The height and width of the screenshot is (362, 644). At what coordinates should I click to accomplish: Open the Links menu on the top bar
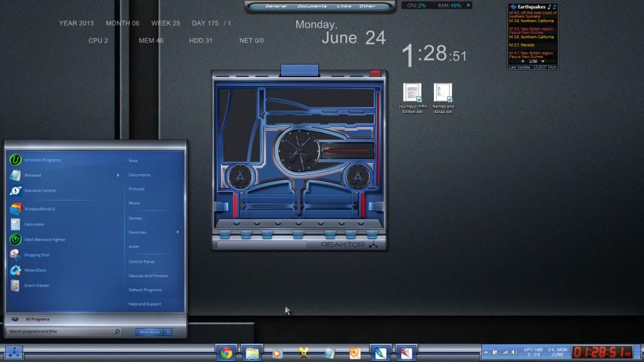344,6
